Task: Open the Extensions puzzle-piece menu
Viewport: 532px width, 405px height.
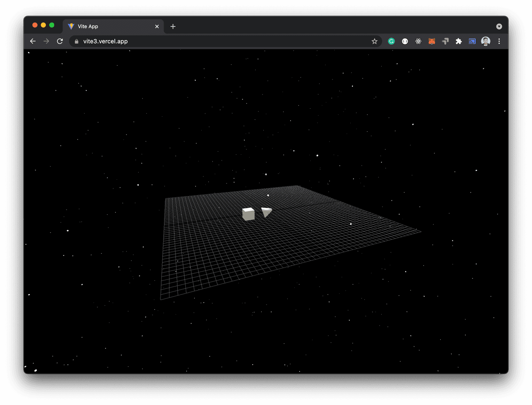Action: coord(458,41)
